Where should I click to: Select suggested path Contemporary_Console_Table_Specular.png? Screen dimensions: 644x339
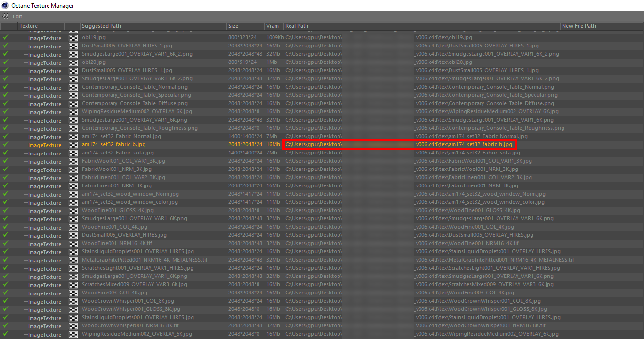(136, 95)
